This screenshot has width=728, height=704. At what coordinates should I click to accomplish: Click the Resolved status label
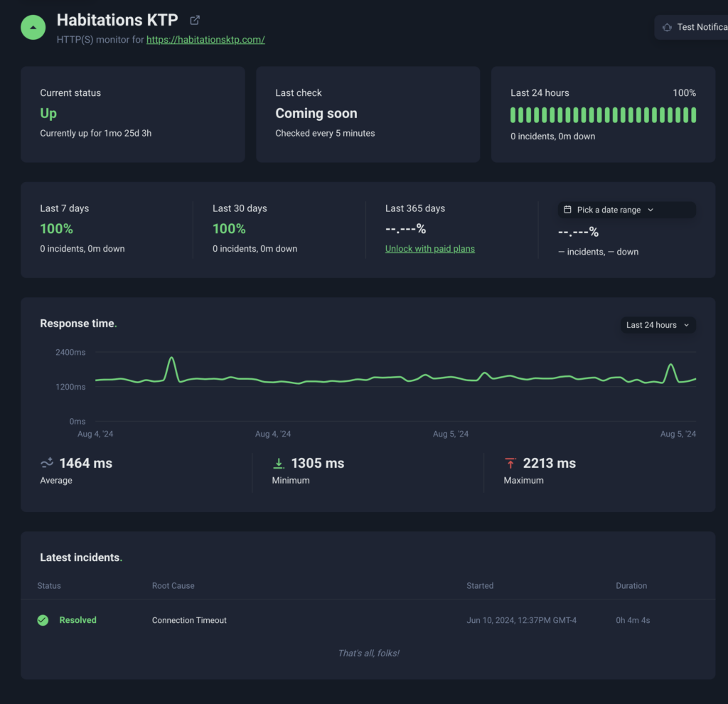pos(77,620)
